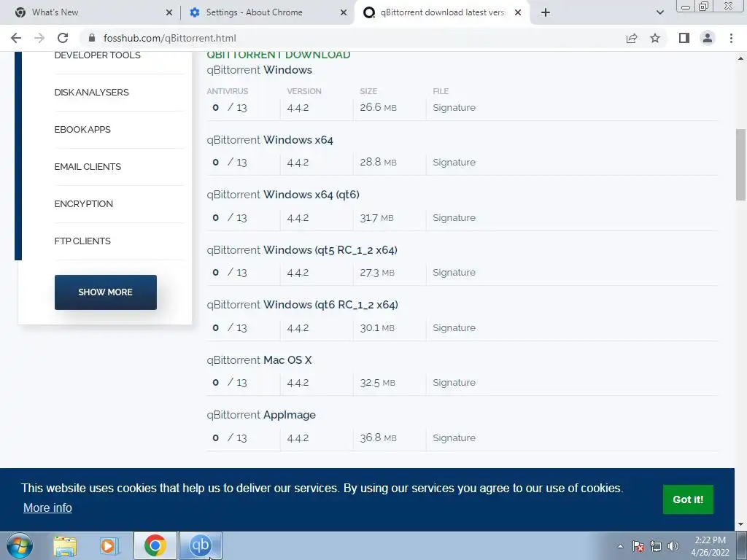The width and height of the screenshot is (747, 560).
Task: Open the Windows Start menu
Action: 20,545
